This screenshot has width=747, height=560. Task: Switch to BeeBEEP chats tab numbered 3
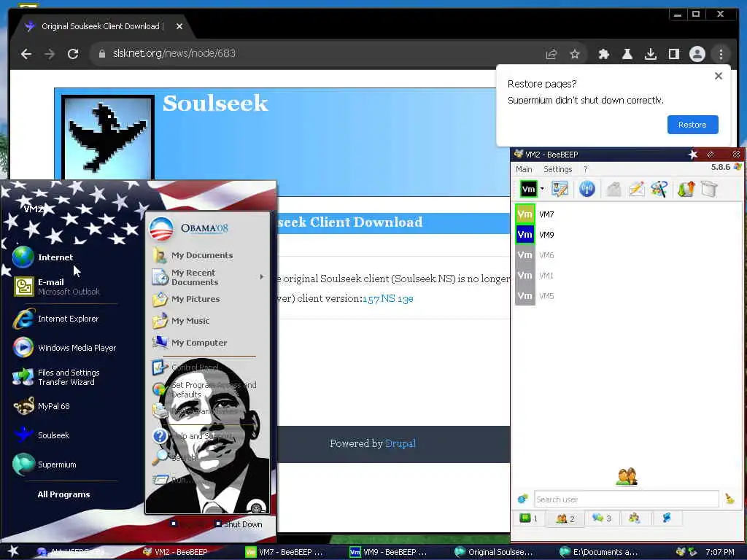(x=602, y=518)
